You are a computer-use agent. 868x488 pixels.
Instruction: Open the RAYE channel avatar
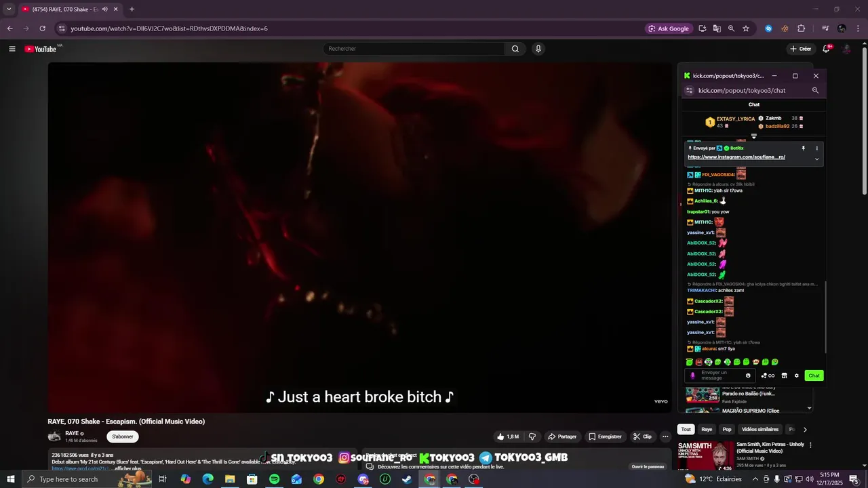(x=54, y=436)
